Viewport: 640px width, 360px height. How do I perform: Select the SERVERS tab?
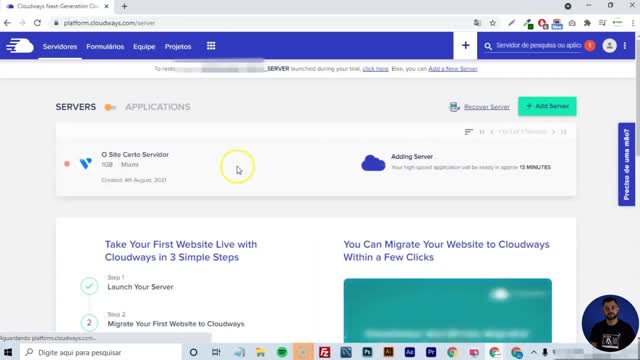76,107
